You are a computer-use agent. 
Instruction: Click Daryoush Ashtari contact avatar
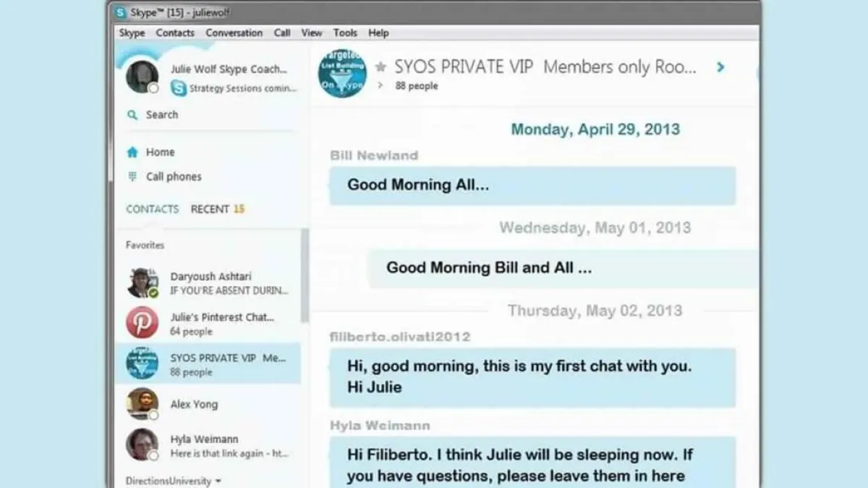coord(142,282)
